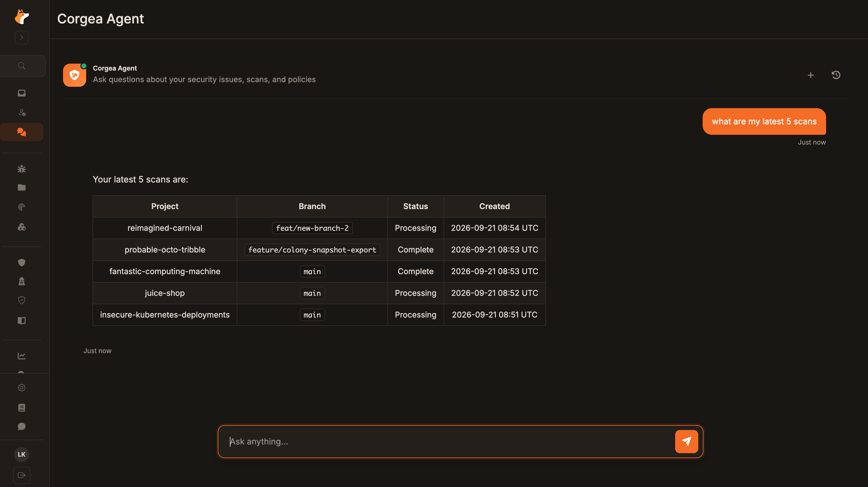
Task: Click the user message bubble about latest scans
Action: click(764, 121)
